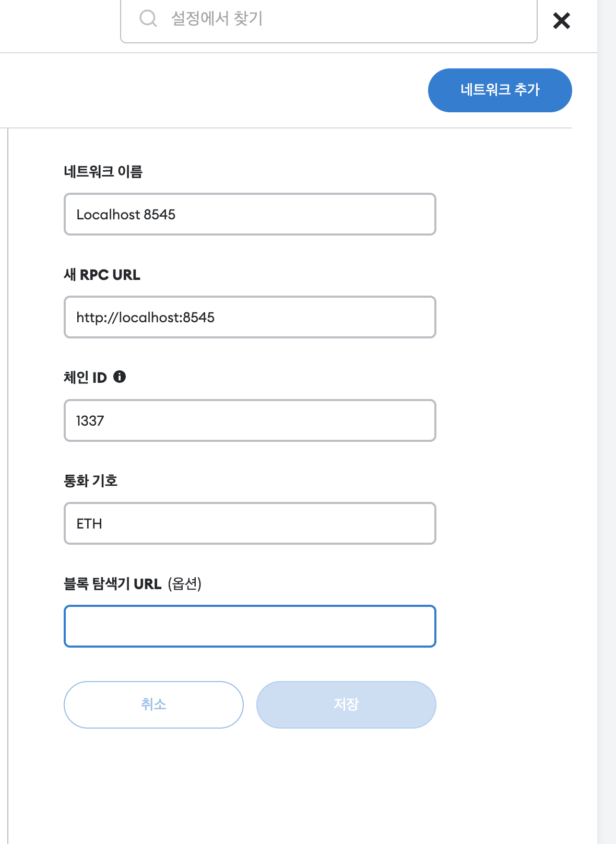
Task: Click the 네트워크 이름 label
Action: click(x=103, y=171)
